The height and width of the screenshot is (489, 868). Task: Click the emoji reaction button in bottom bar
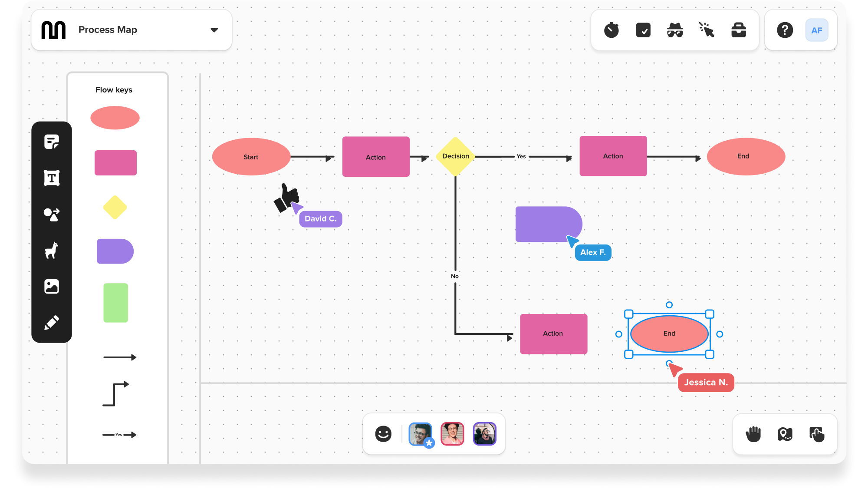[x=382, y=433]
